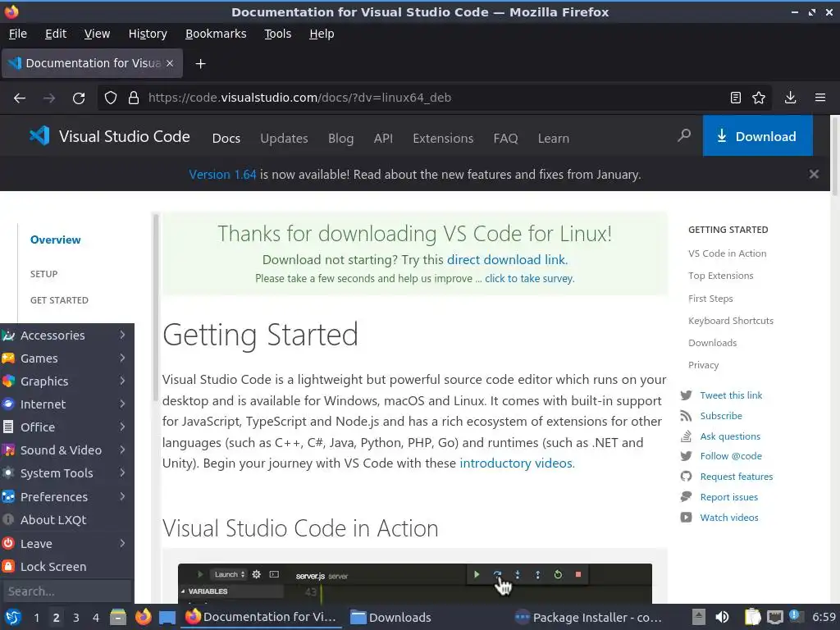Expand the Preferences submenu
Viewport: 840px width, 630px height.
tap(66, 497)
